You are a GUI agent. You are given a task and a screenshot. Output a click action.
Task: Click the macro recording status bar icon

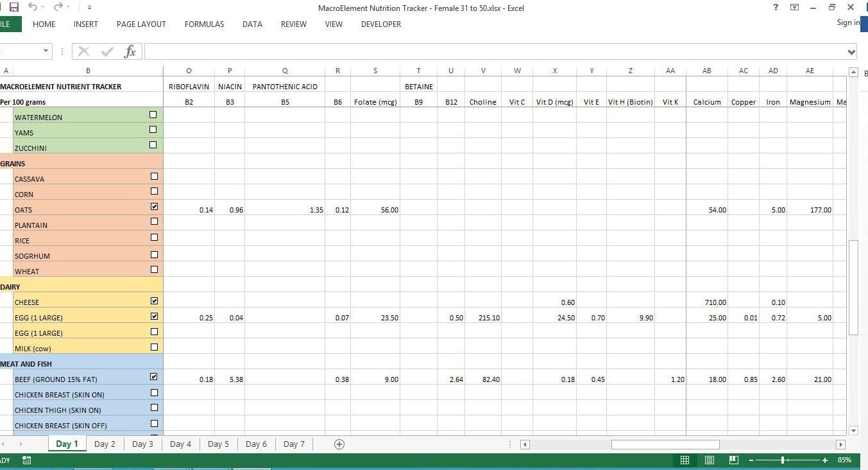coord(27,460)
